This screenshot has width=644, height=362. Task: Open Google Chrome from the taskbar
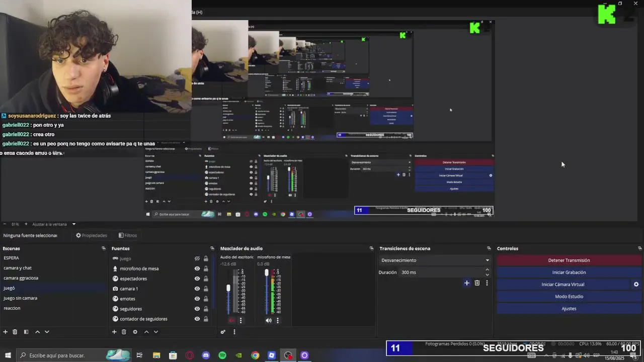(x=255, y=355)
